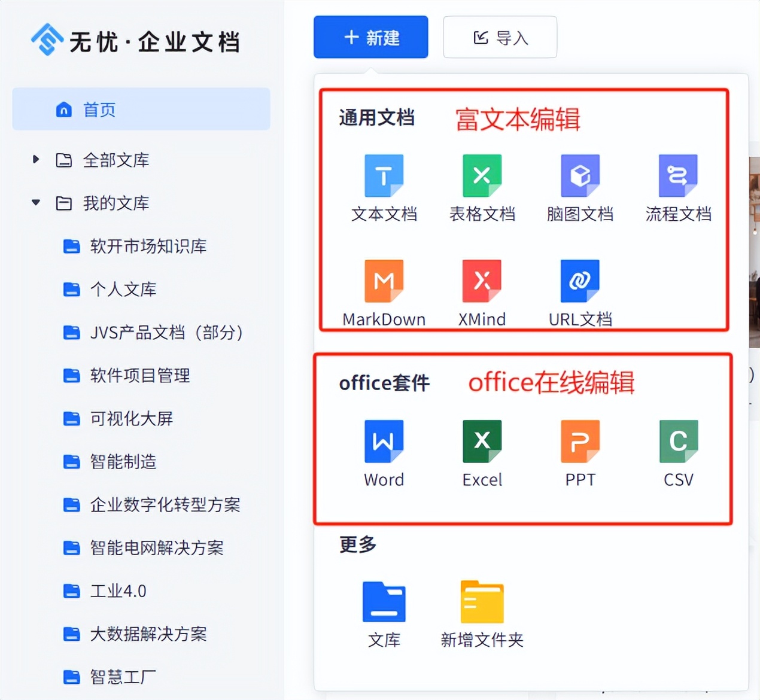Viewport: 760px width, 700px height.
Task: Create a new 流程文档 flowchart
Action: coord(679,187)
